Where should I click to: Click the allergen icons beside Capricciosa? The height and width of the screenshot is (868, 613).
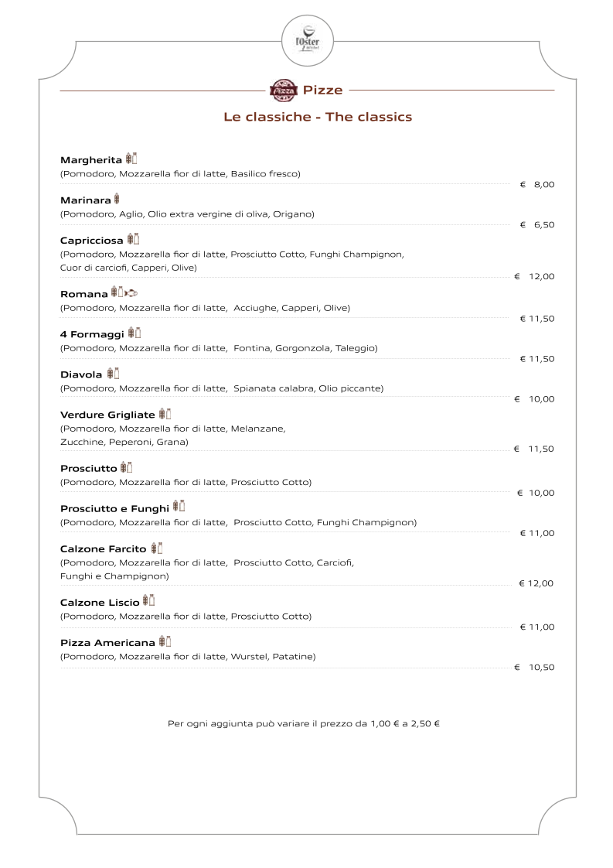coord(133,239)
